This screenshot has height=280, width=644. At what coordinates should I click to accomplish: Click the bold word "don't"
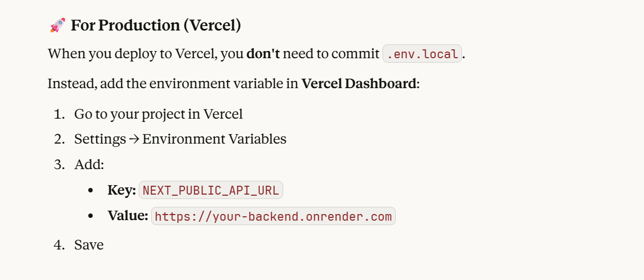coord(263,54)
